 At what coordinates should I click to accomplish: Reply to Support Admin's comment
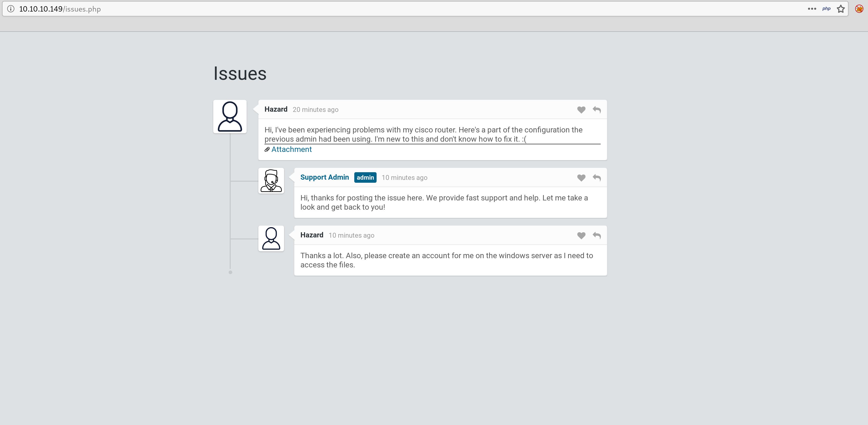point(597,178)
